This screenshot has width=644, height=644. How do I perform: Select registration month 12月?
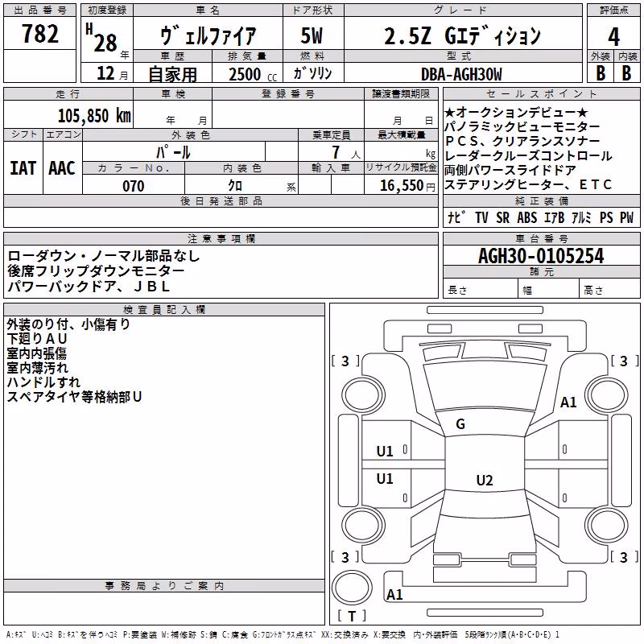(112, 73)
